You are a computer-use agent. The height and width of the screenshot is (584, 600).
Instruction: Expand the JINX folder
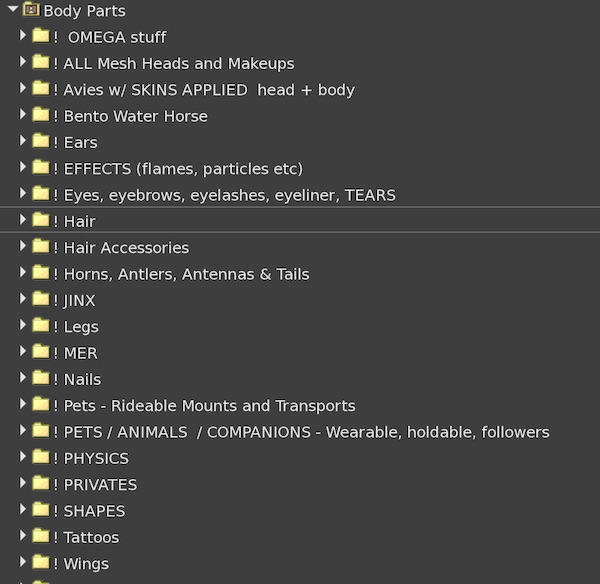click(x=23, y=299)
